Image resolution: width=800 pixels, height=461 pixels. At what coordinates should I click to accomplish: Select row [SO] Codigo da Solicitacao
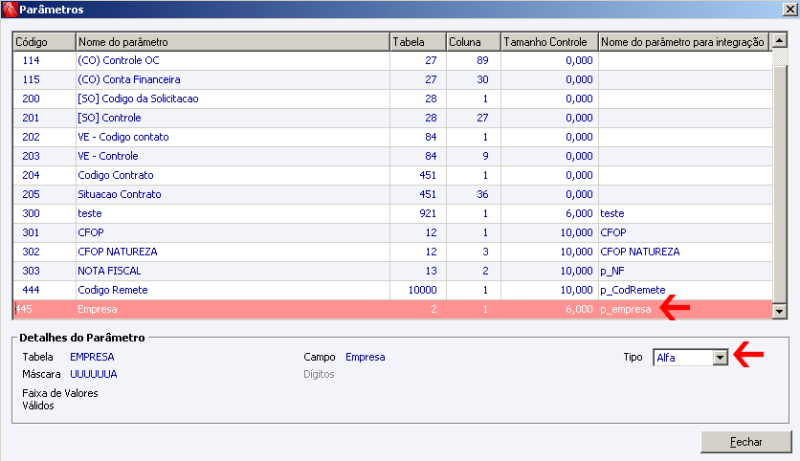click(x=393, y=98)
